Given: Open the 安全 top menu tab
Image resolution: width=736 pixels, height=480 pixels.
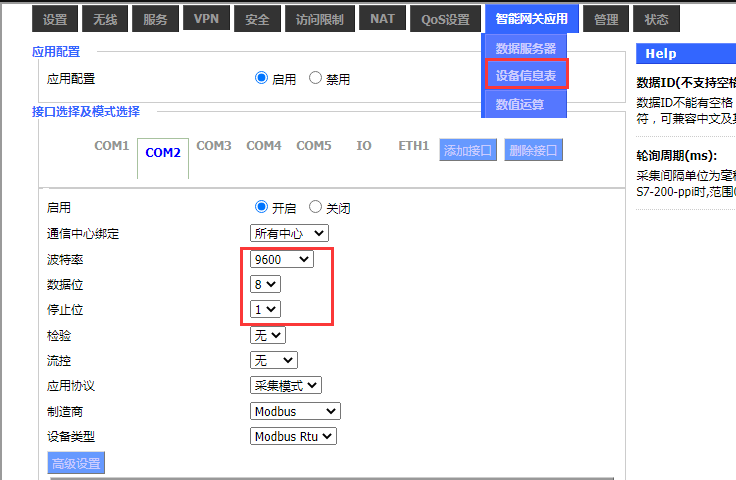Looking at the screenshot, I should click(x=257, y=19).
